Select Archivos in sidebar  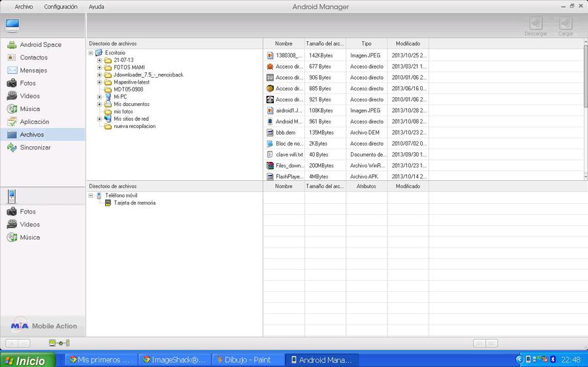(42, 135)
